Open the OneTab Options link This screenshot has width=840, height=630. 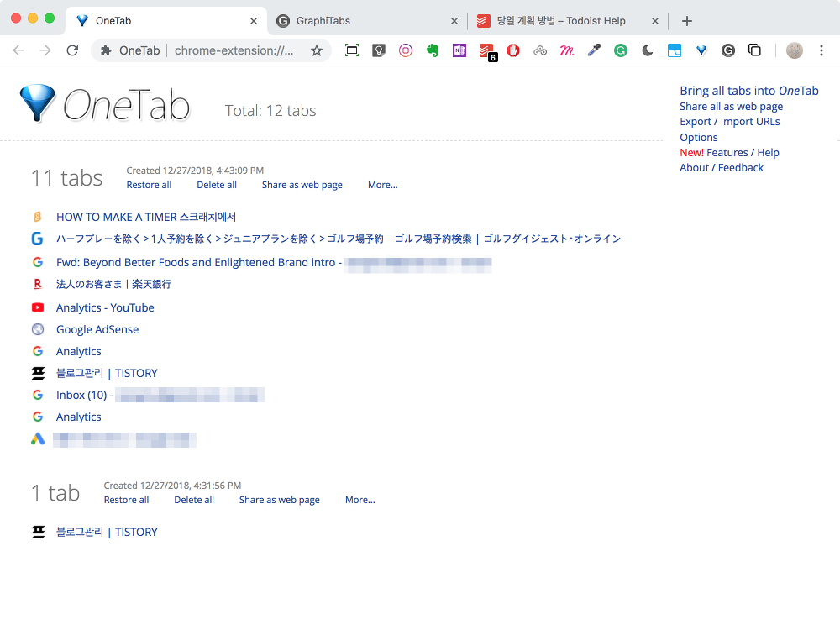[x=699, y=137]
